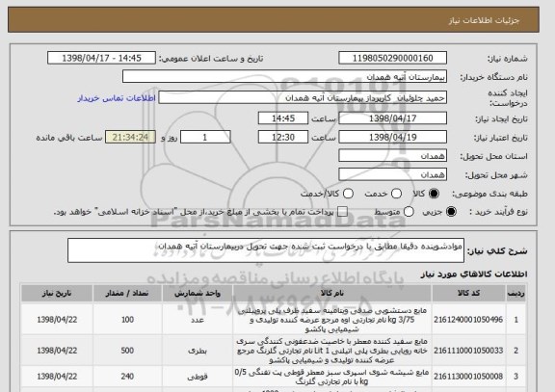Click product code 2161130001050008
This screenshot has height=392, width=555.
468,377
